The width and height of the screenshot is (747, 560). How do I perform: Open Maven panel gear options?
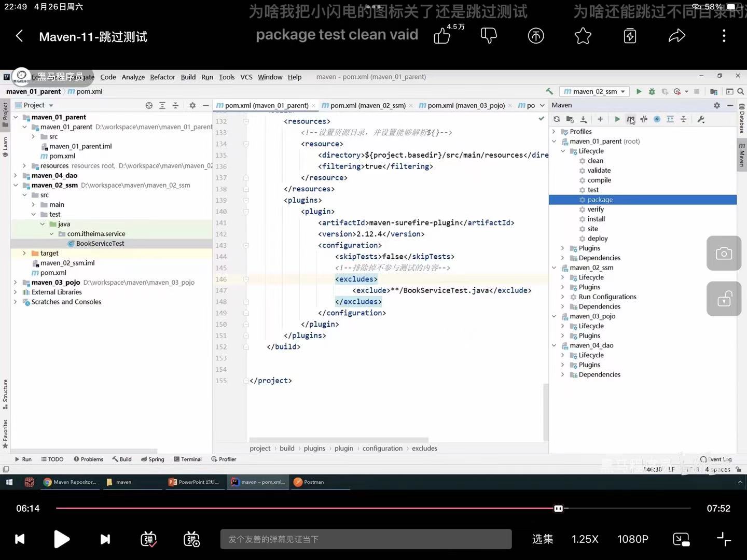[x=717, y=105]
